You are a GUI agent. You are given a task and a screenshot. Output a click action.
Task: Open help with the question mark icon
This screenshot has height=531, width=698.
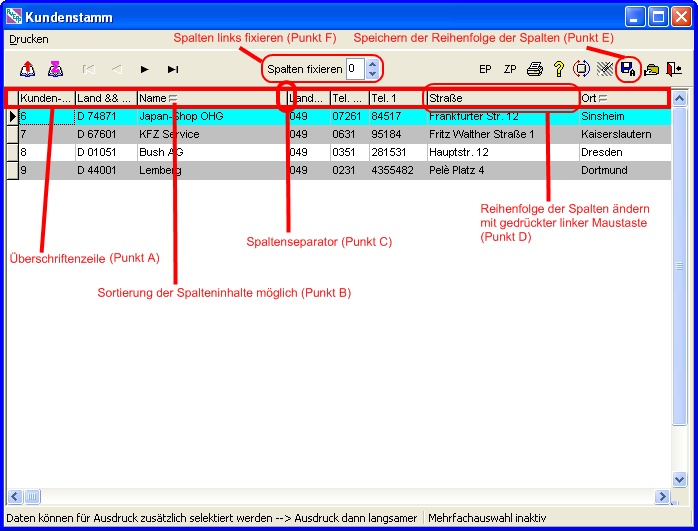pos(559,69)
